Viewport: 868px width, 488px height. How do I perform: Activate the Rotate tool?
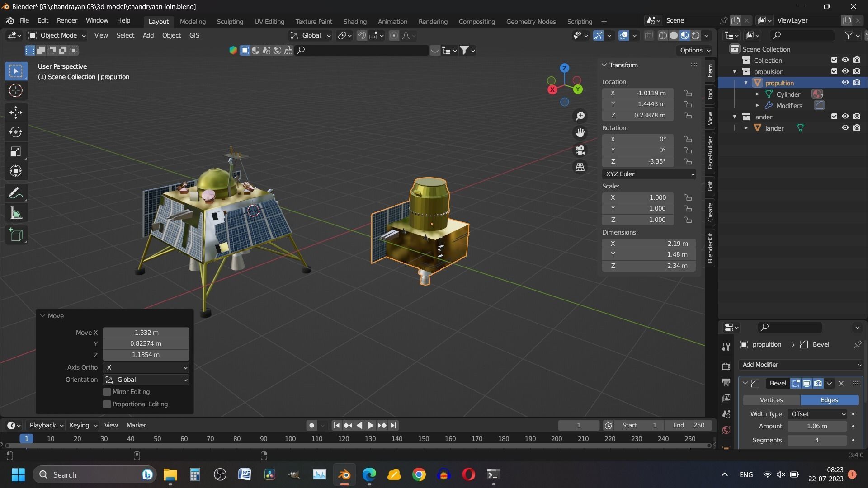16,132
